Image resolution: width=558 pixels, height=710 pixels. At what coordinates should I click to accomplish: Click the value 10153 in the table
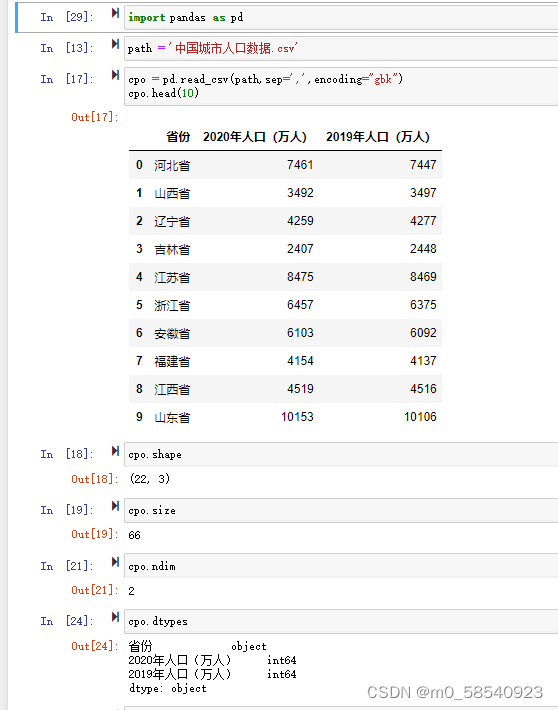tap(297, 417)
